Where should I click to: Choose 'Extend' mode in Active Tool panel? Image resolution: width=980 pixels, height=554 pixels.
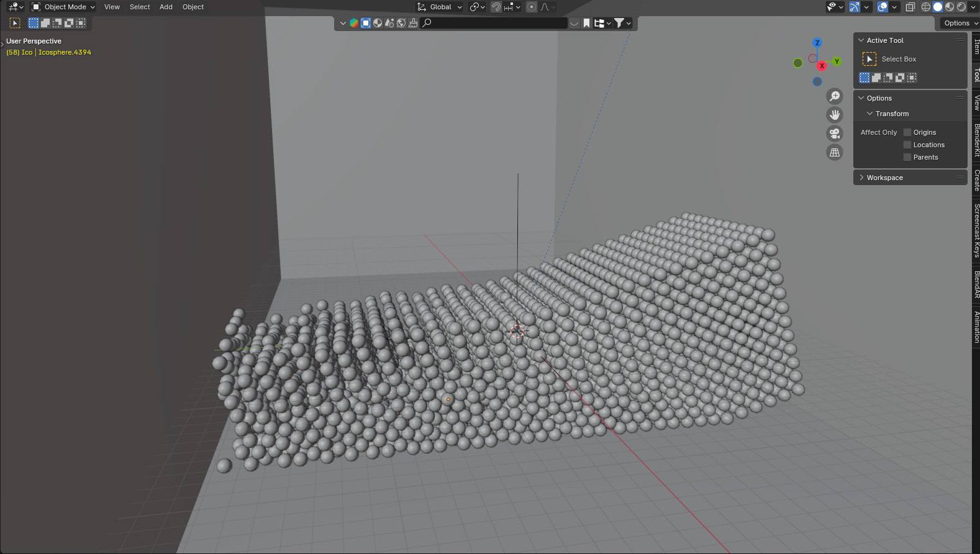[876, 78]
